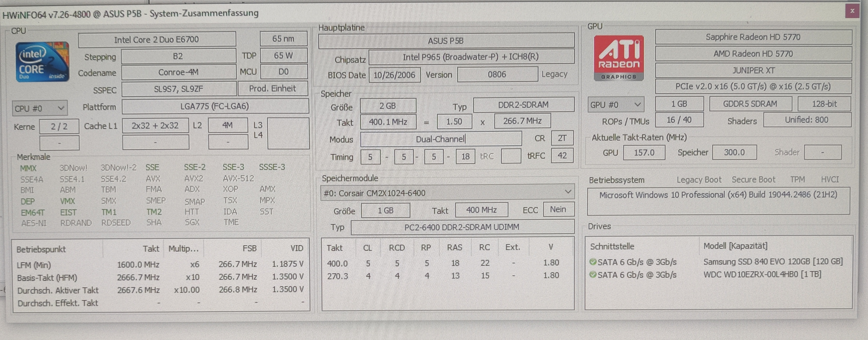Close the System-Zusammenfassung window
868x340 pixels.
point(852,11)
